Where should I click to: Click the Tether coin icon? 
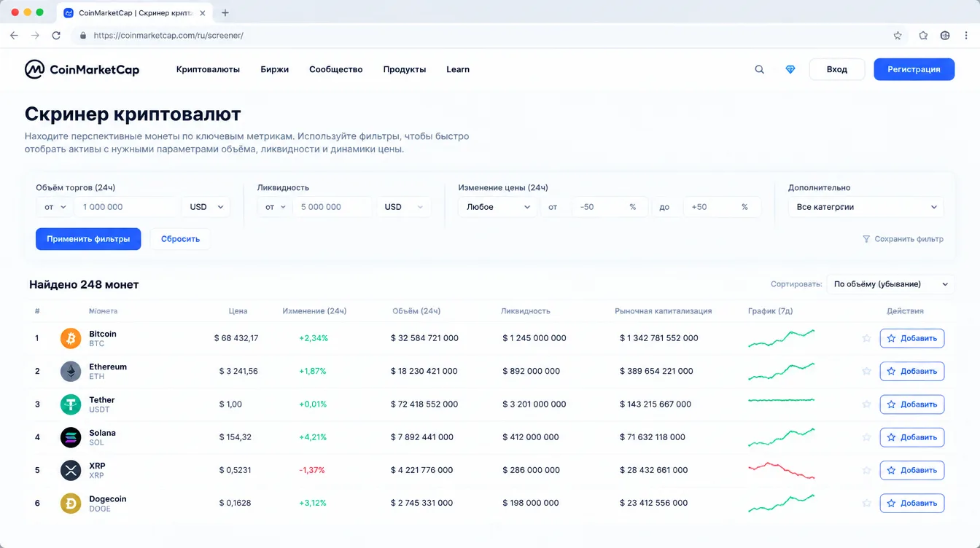(x=71, y=404)
